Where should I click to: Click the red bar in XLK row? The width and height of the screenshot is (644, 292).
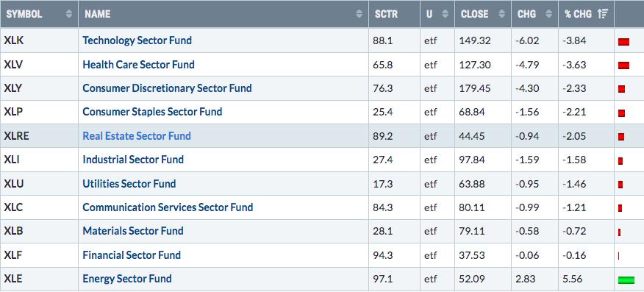point(623,41)
